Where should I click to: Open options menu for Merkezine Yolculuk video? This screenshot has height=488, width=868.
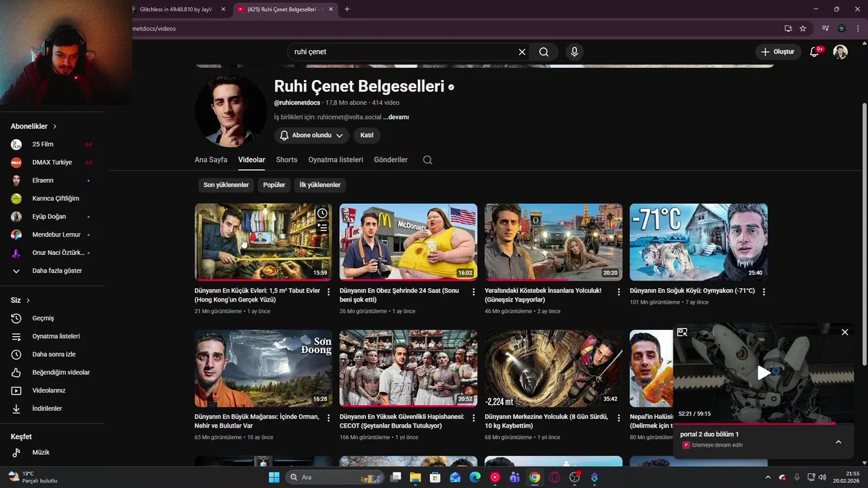(x=618, y=418)
